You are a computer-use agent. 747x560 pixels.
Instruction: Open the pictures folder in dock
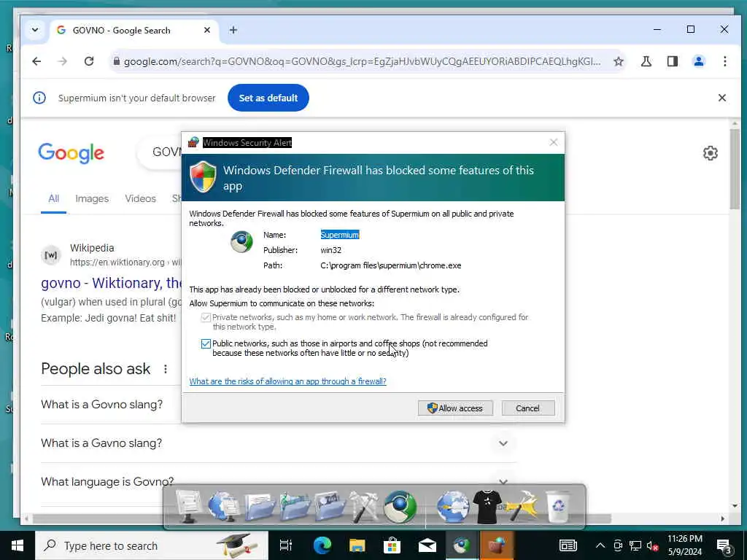[x=329, y=507]
